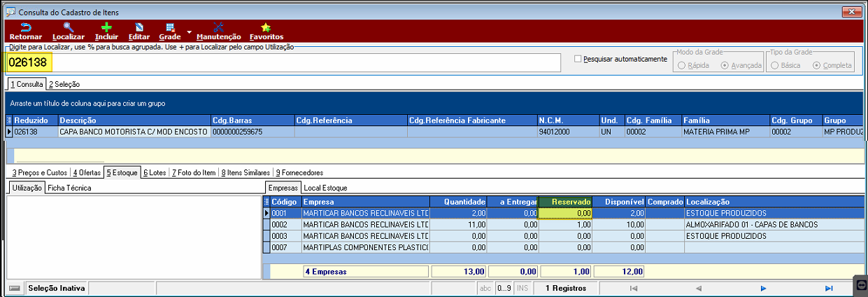868x297 pixels.
Task: Open the 3 Preços e Custos tab
Action: [40, 172]
